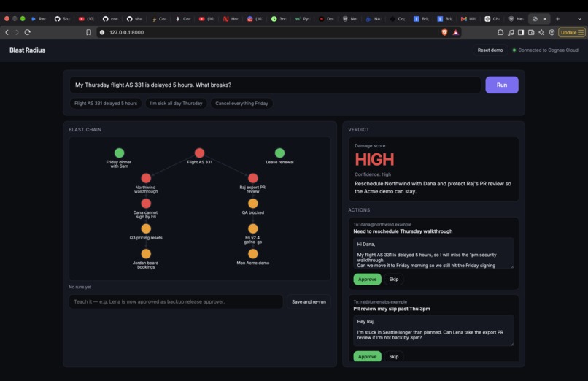Switch to the red N 'Hor' tab
Viewport: 588px width, 381px height.
(231, 19)
